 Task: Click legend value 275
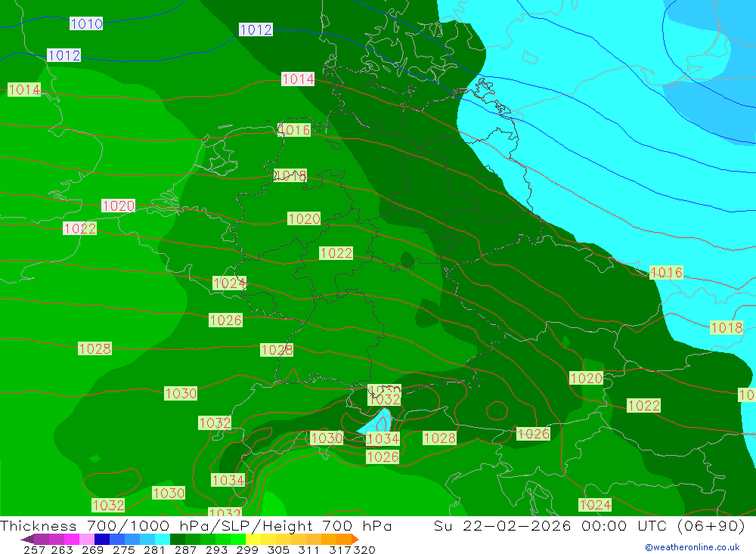(124, 549)
